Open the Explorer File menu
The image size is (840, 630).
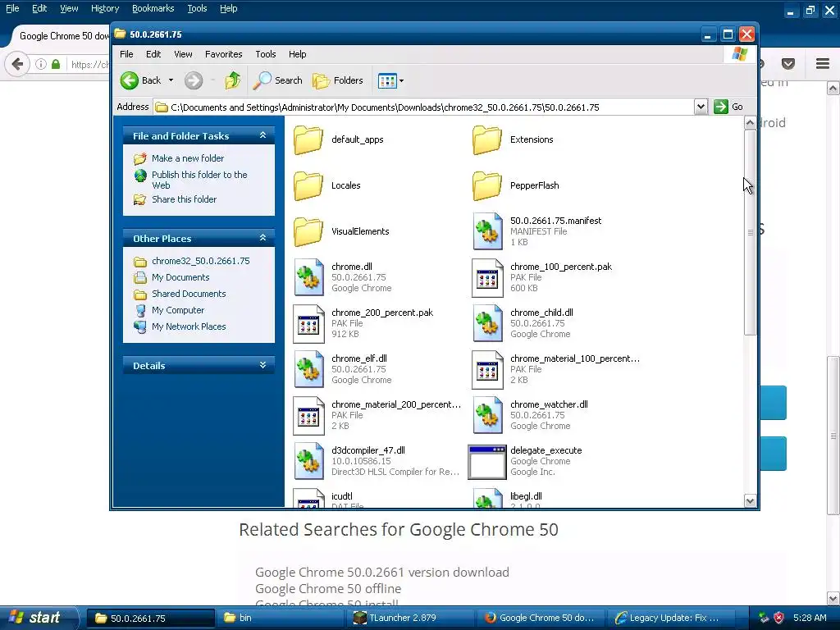[x=126, y=54]
